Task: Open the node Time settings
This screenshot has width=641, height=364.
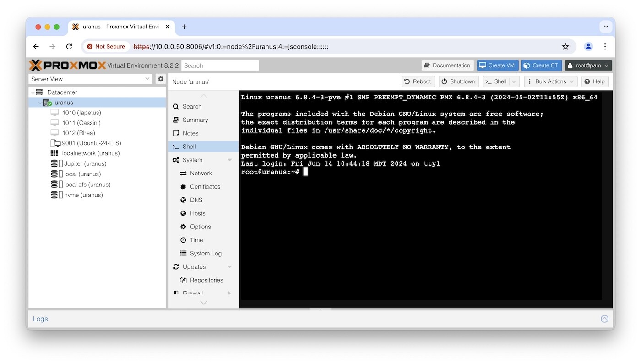Action: coord(196,239)
